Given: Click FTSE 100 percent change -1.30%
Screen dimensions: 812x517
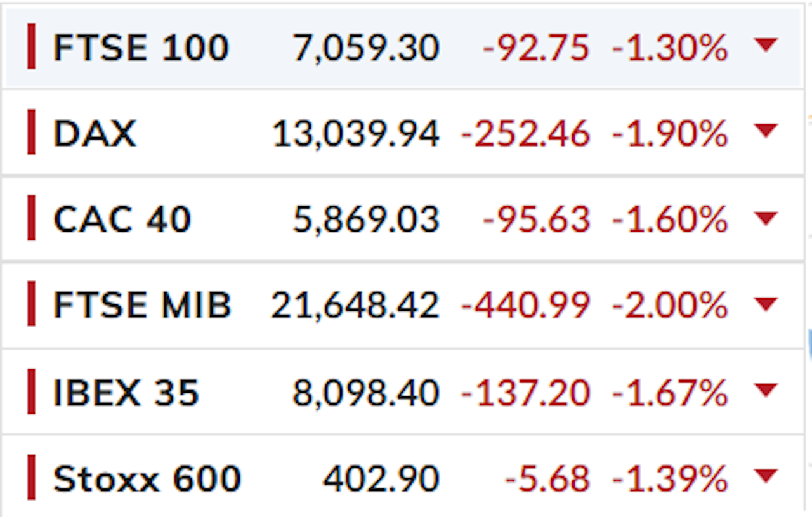Looking at the screenshot, I should [670, 48].
